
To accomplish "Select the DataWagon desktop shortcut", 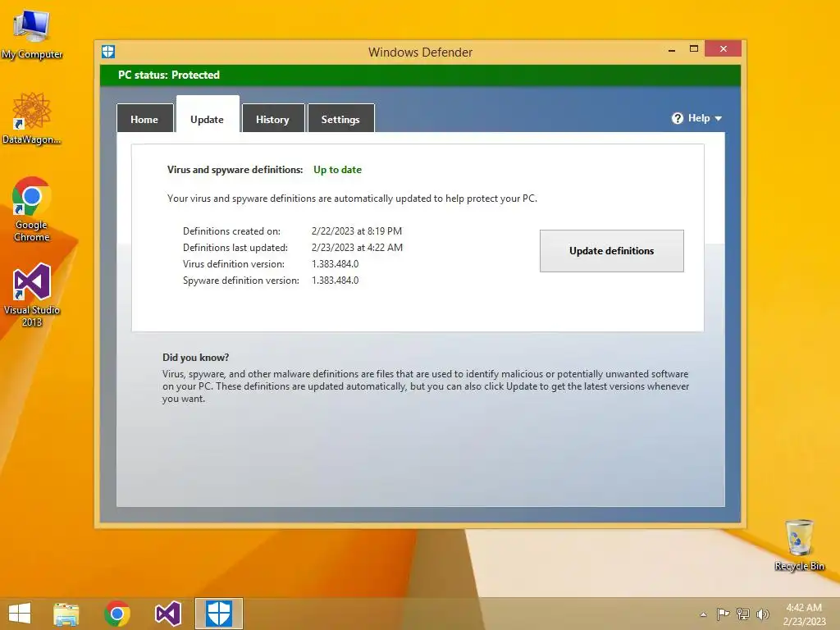I will [32, 118].
